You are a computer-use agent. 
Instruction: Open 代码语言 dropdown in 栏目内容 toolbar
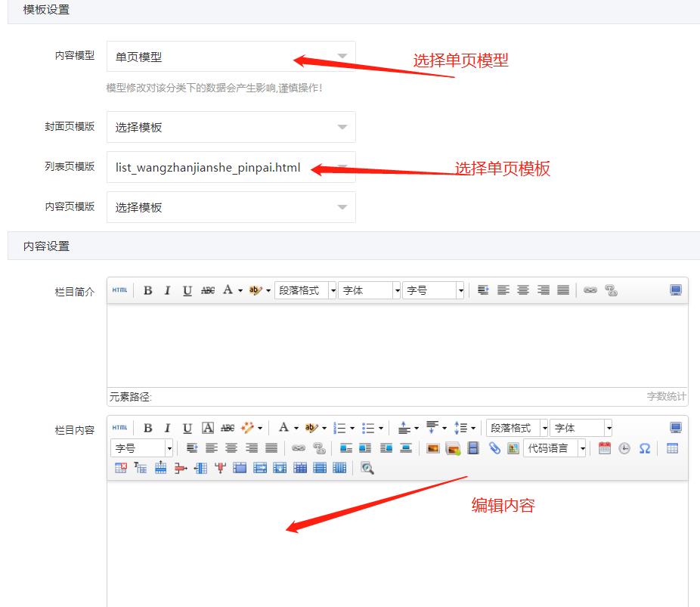coord(555,448)
